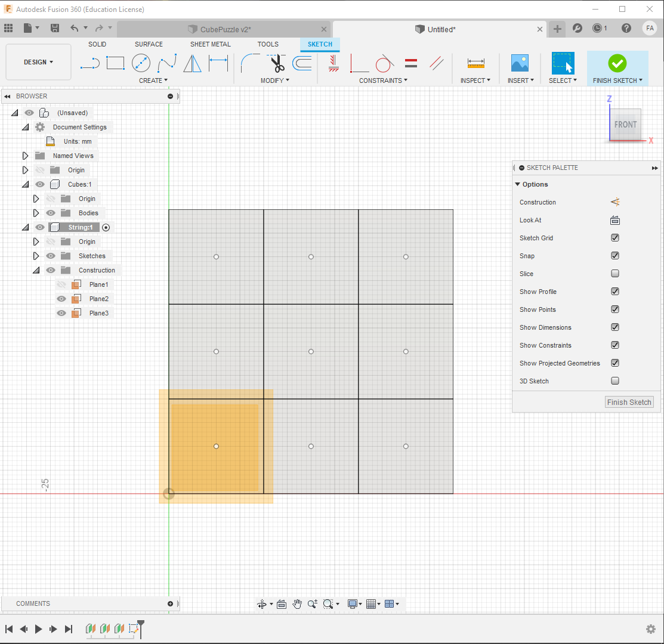Use the Trim scissors tool

click(x=276, y=63)
